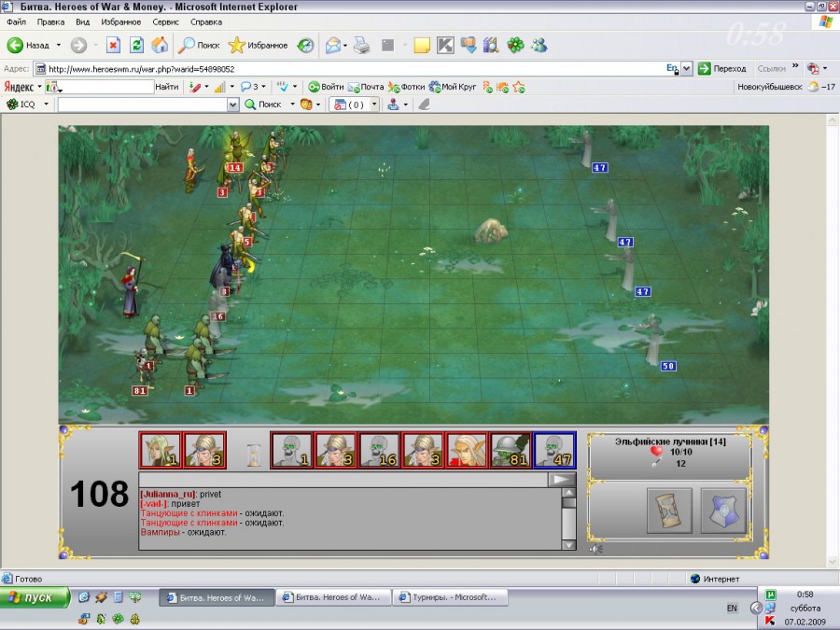Open the Избранное menu in menu bar
This screenshot has height=630, width=840.
pos(120,22)
